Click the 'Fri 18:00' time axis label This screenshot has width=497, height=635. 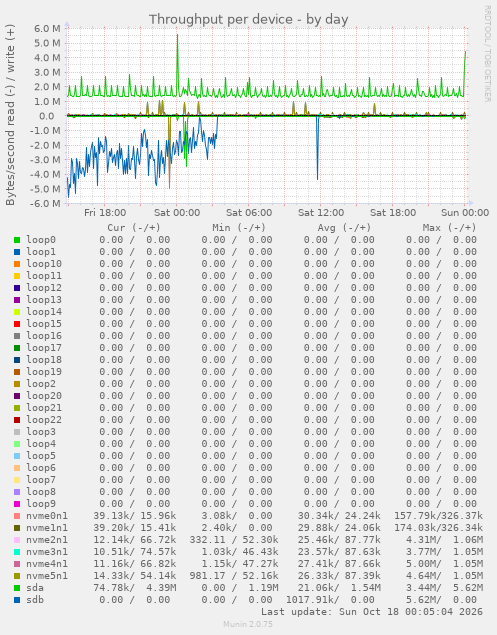[105, 213]
